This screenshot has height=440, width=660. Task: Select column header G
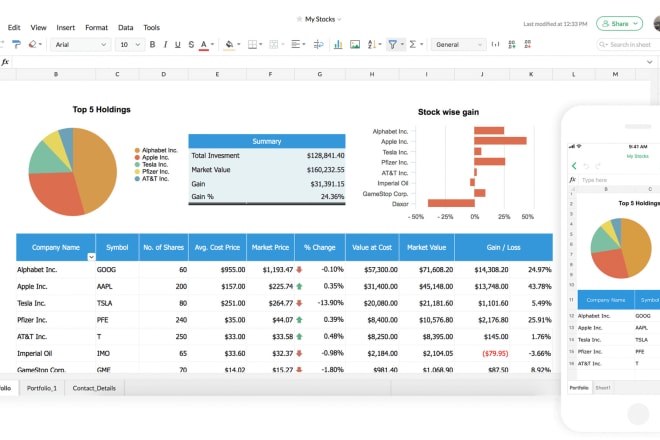point(320,74)
